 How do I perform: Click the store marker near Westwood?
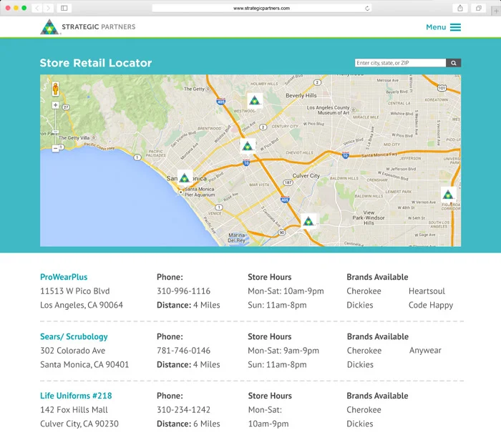click(255, 101)
